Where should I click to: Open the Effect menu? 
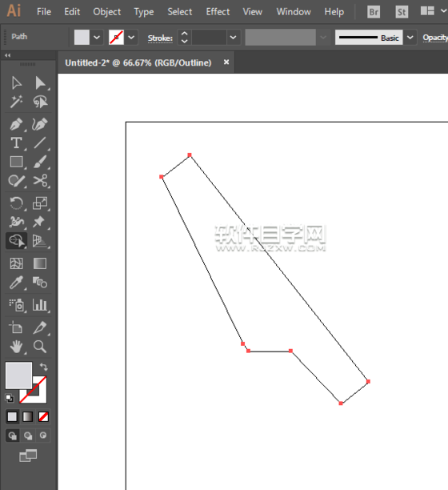coord(218,12)
